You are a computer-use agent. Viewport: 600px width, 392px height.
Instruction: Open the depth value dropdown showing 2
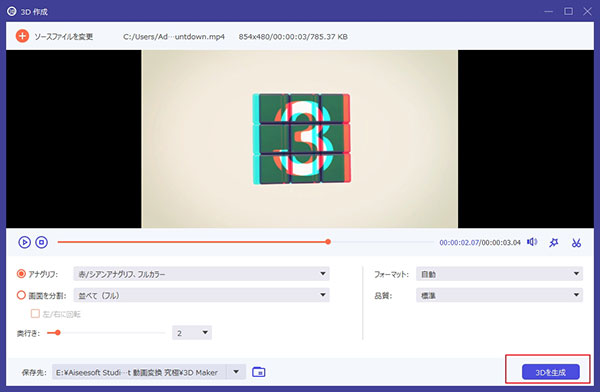[x=192, y=333]
